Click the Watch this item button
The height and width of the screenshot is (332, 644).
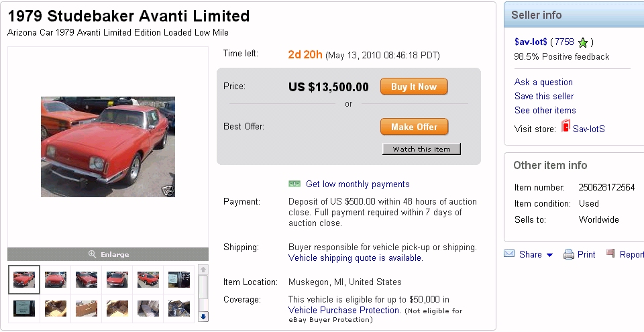(x=421, y=149)
